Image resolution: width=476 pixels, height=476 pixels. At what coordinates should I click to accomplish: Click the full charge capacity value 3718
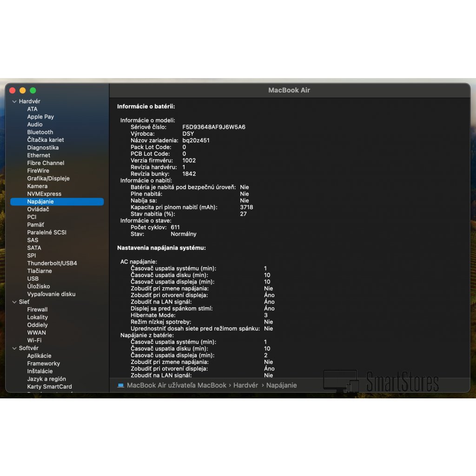click(x=246, y=207)
